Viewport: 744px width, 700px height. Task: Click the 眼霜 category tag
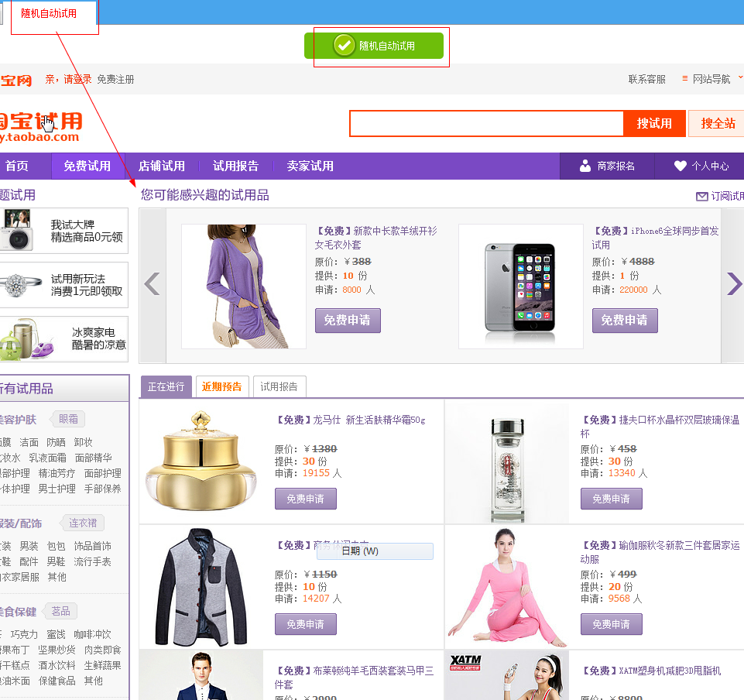pos(68,419)
